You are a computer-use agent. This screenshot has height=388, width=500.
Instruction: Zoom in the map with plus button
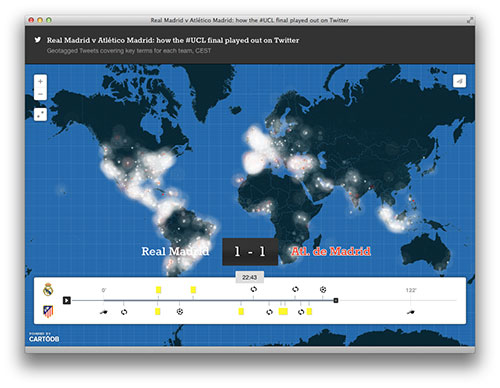(x=40, y=81)
